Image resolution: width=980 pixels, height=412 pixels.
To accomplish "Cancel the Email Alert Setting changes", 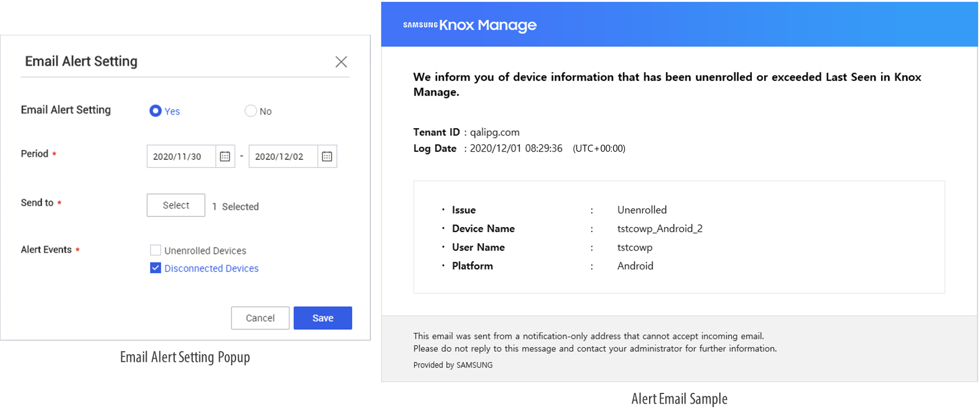I will [260, 318].
